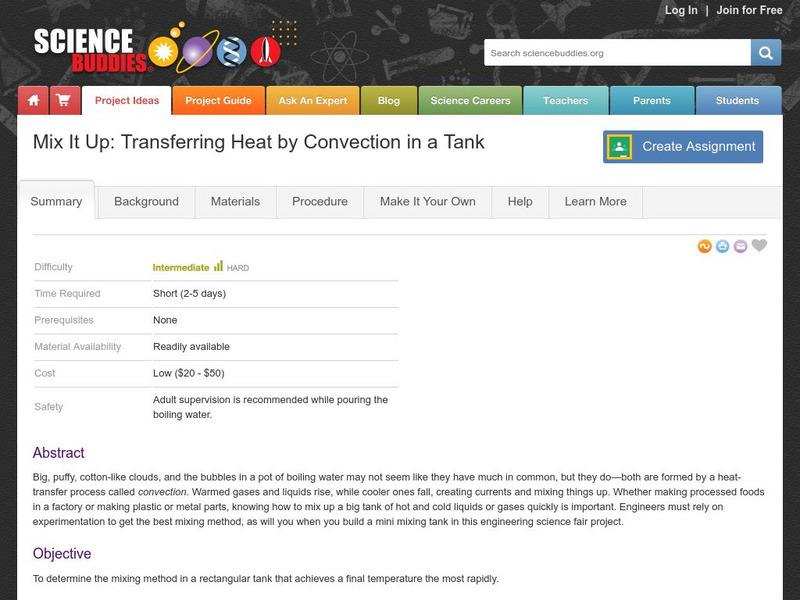Open the Materials tab
Viewport: 800px width, 600px height.
[236, 201]
